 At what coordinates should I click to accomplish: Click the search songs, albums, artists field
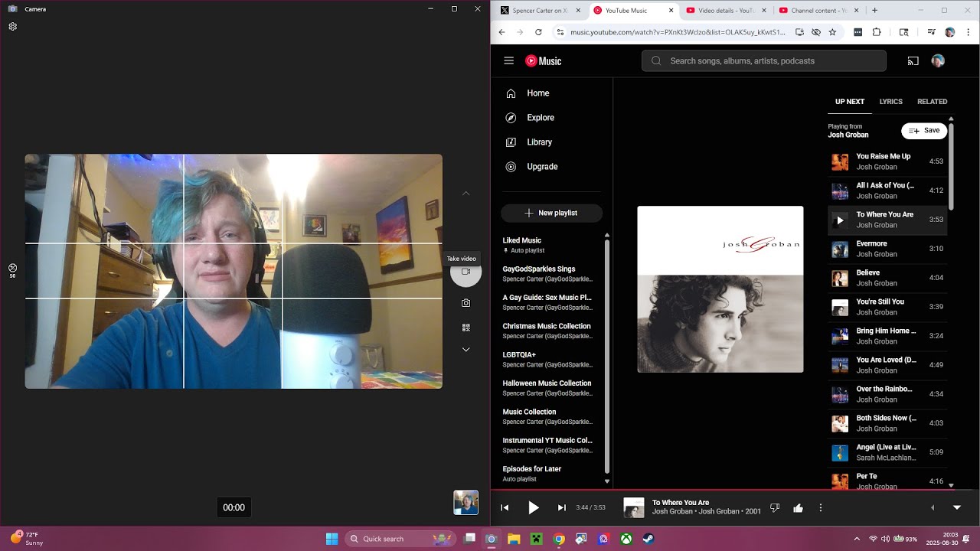763,60
